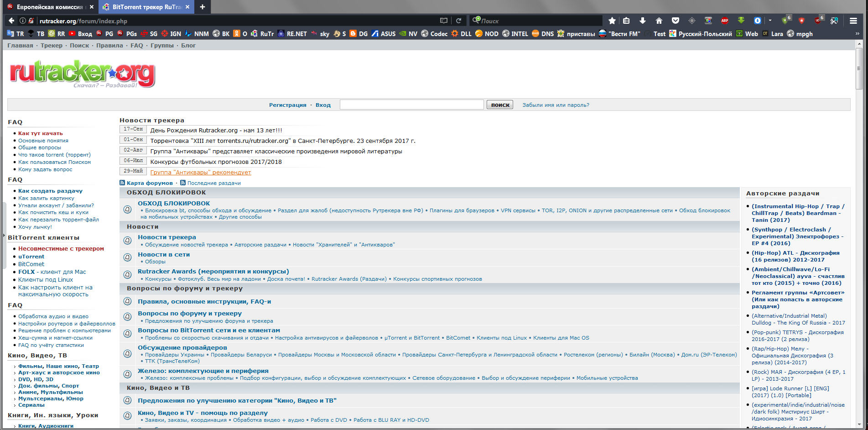Click the 'Вход' login link
Screen dimensions: 868x430
click(323, 105)
